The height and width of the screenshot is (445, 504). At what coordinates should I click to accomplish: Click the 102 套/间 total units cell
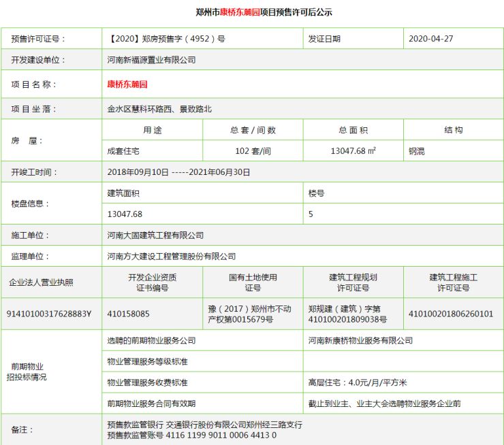click(x=253, y=152)
